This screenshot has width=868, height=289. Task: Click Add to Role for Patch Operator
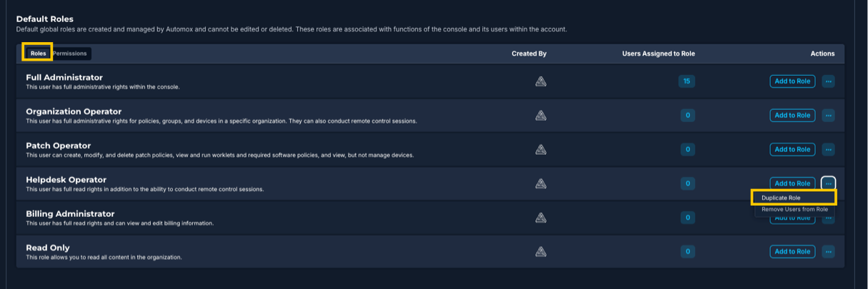coord(792,149)
